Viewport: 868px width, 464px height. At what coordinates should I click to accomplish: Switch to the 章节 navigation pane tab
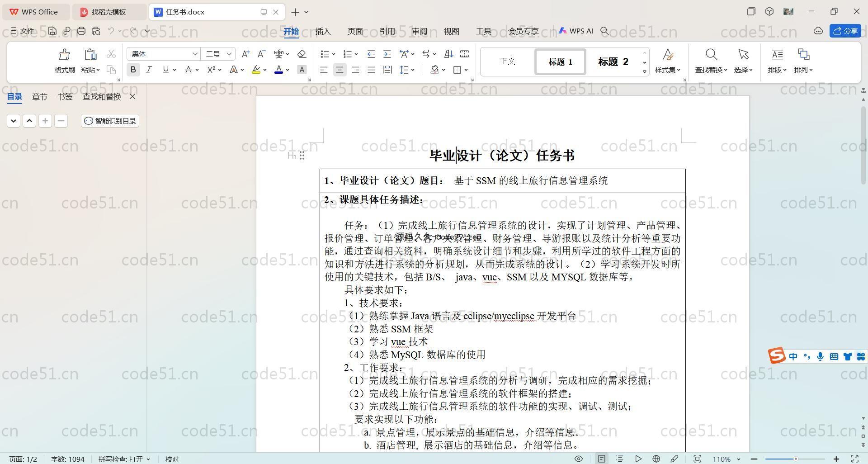39,96
